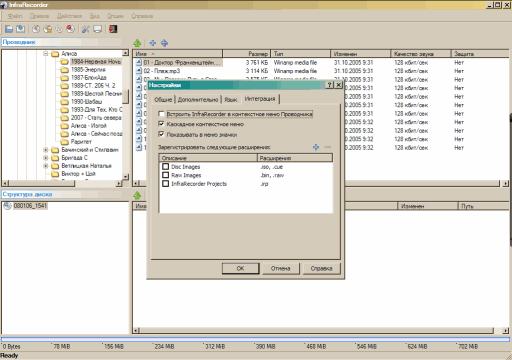Open the Опции menu
This screenshot has width=512, height=360.
115,16
